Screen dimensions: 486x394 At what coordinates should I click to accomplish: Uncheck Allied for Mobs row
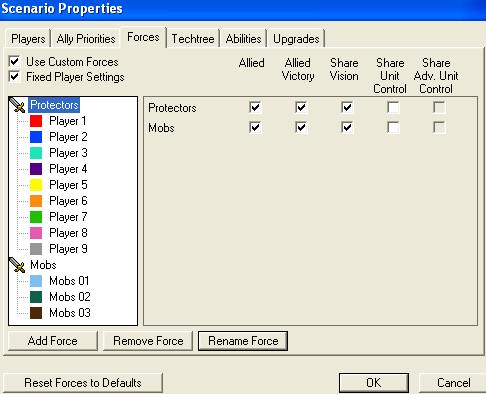255,127
